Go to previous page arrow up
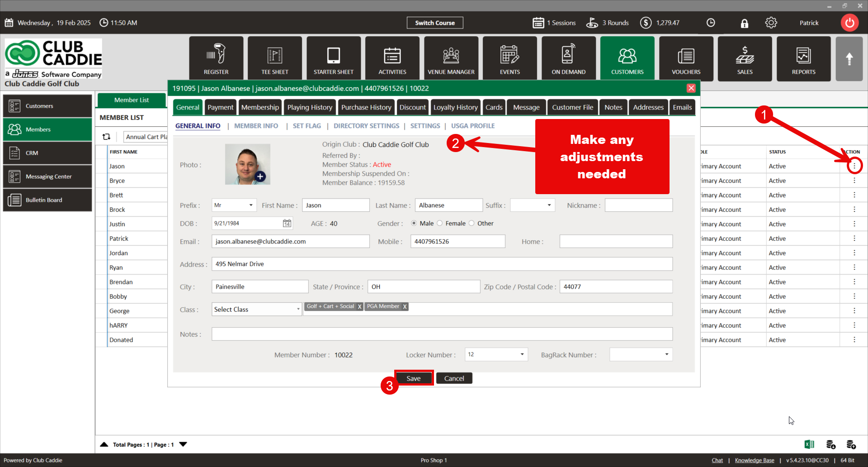The width and height of the screenshot is (868, 467). 104,444
